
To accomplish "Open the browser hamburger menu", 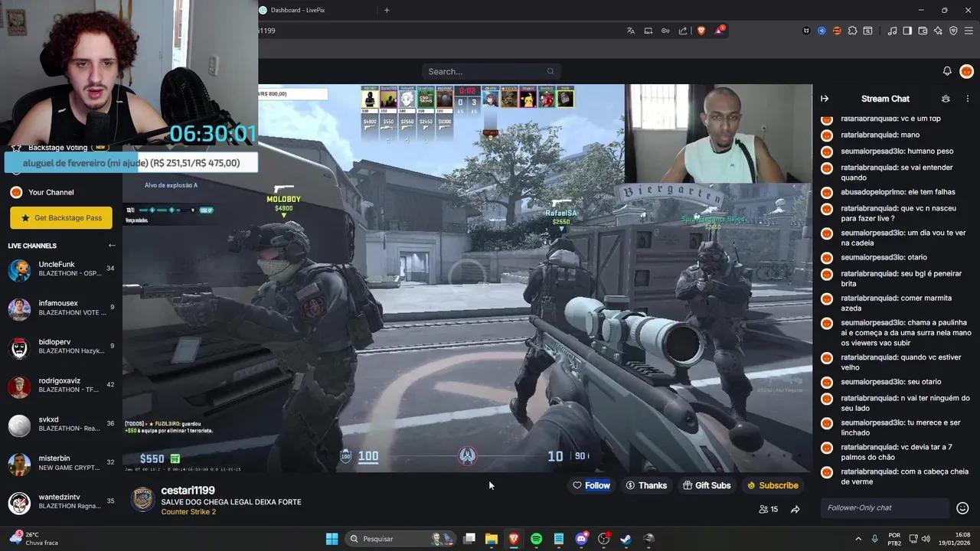I will [x=969, y=31].
